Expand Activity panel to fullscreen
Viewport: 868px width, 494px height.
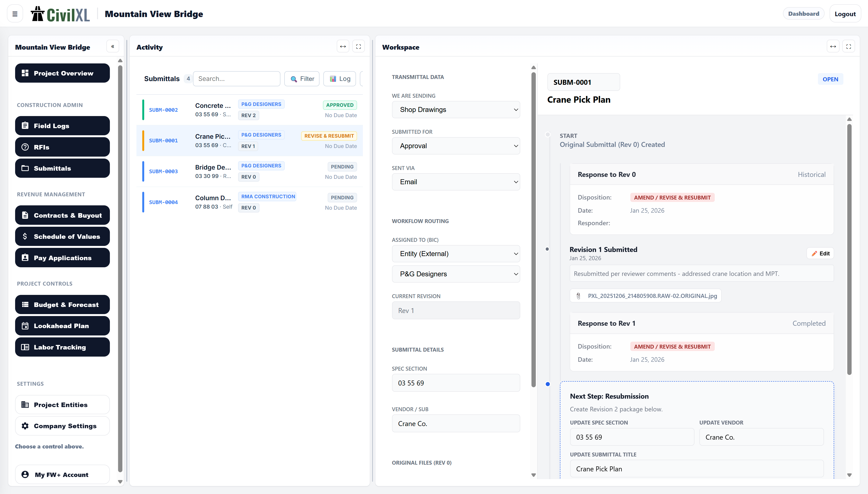[359, 46]
